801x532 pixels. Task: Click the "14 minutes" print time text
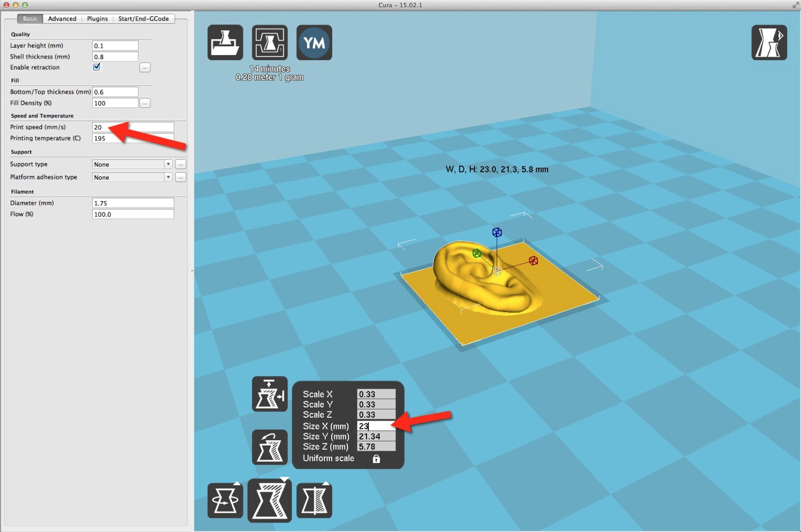[x=270, y=69]
